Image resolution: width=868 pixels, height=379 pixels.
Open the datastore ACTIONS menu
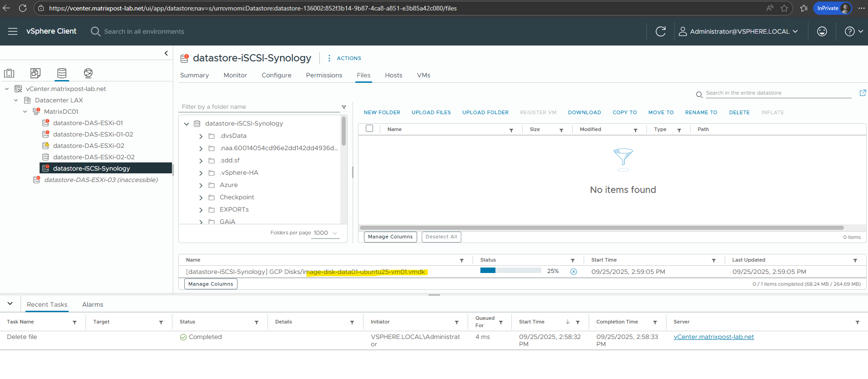344,58
